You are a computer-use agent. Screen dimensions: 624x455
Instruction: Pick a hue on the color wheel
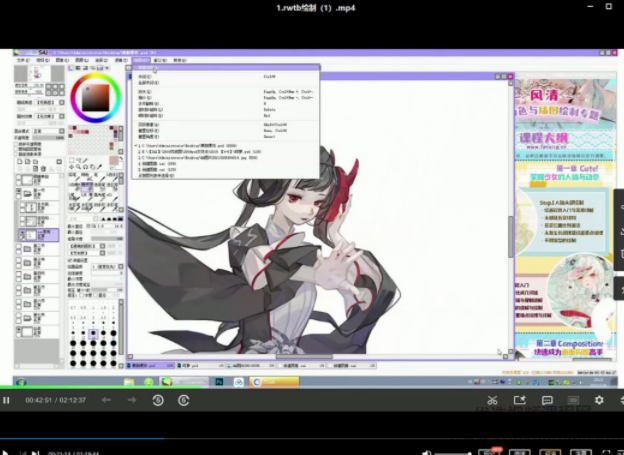coord(95,76)
